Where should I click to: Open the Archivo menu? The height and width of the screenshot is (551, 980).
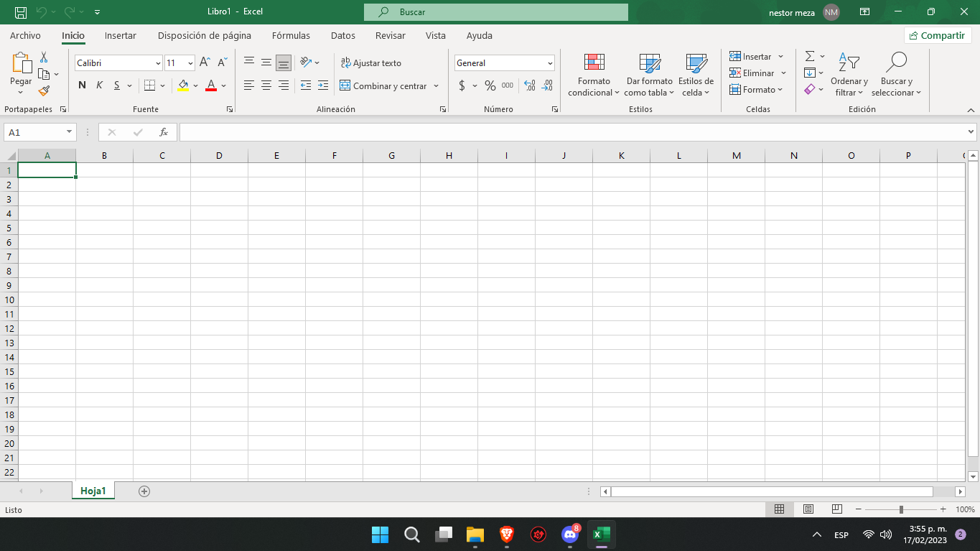[x=25, y=35]
